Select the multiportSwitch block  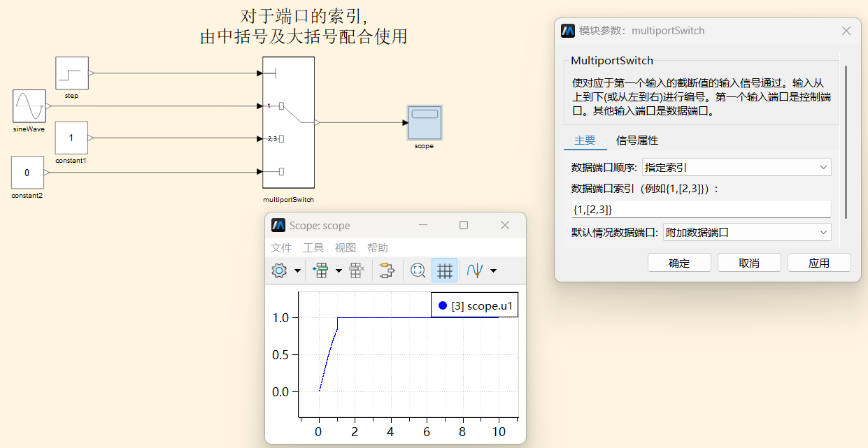(288, 122)
